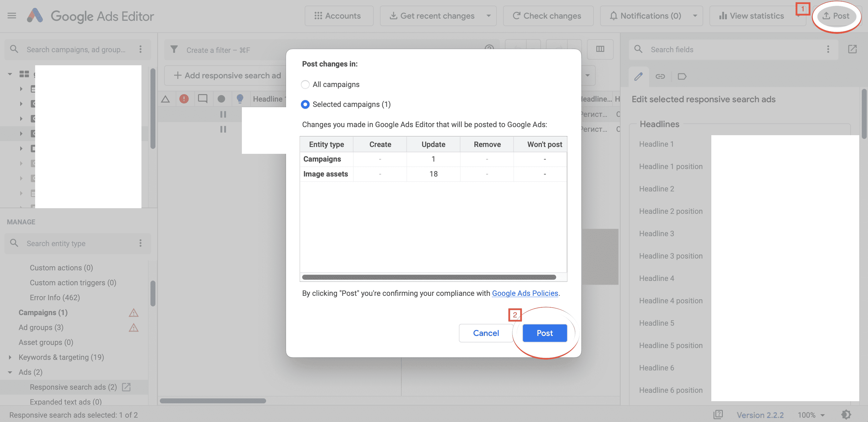Click Add responsive search ad

227,76
